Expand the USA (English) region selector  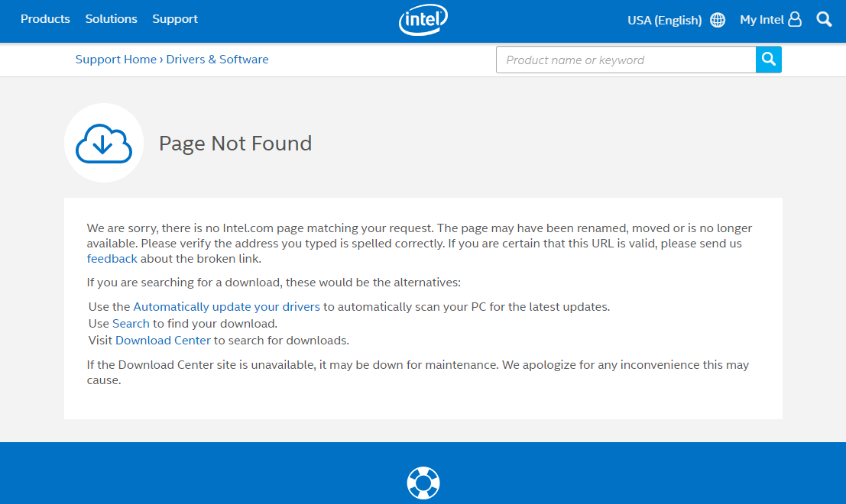pyautogui.click(x=664, y=21)
